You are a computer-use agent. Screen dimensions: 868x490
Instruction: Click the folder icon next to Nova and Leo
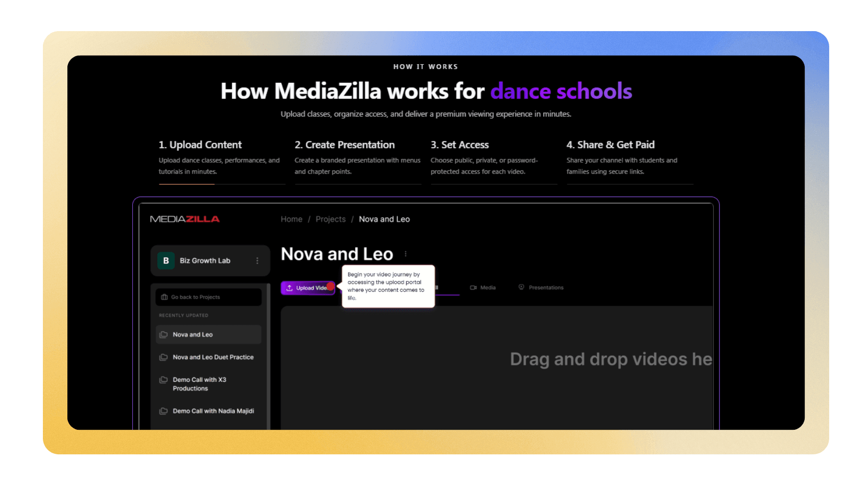[x=163, y=335]
